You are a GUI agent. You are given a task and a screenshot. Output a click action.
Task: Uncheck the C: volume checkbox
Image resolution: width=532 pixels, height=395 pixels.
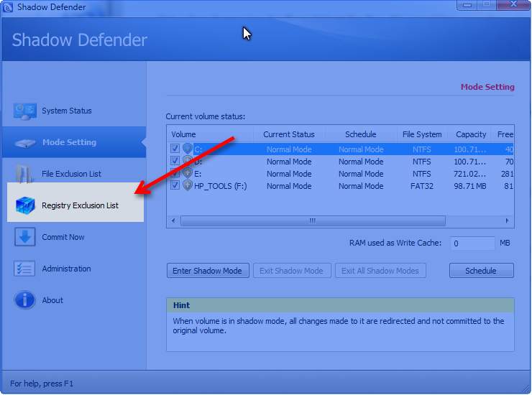pyautogui.click(x=175, y=149)
